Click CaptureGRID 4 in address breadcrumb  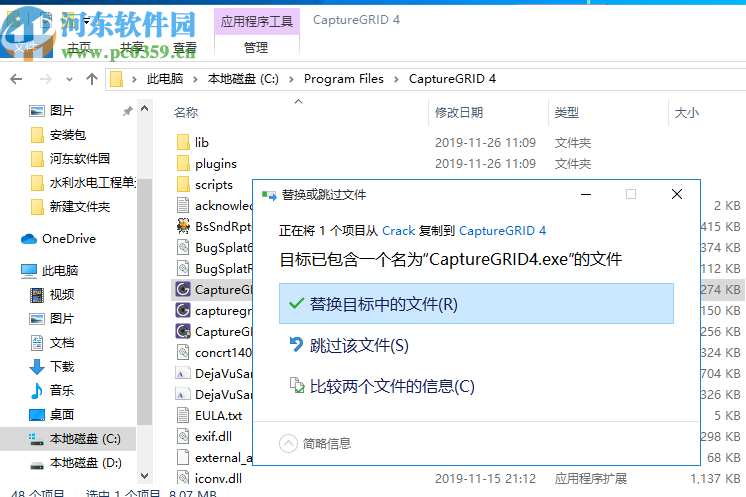point(452,79)
